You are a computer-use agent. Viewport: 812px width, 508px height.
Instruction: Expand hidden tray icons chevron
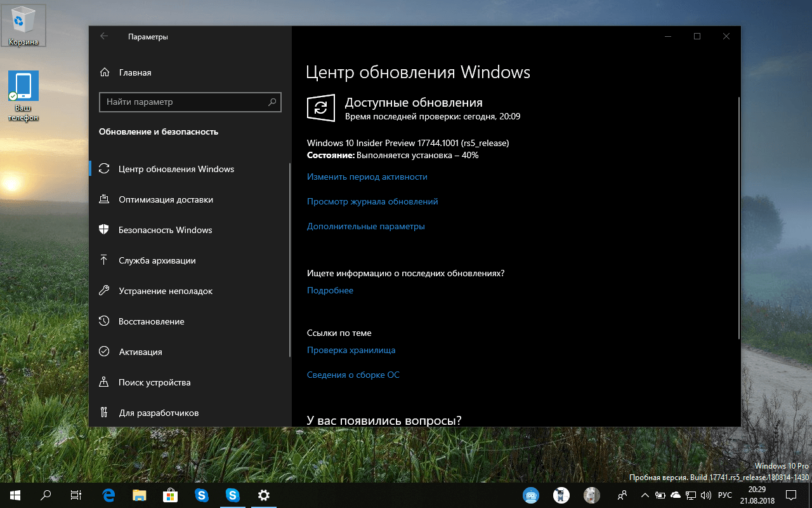tap(645, 495)
